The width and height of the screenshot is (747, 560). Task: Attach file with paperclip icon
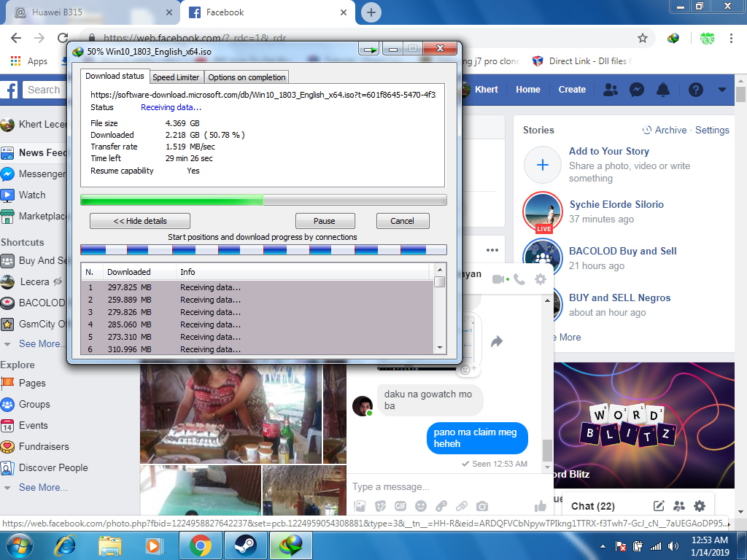pos(462,506)
